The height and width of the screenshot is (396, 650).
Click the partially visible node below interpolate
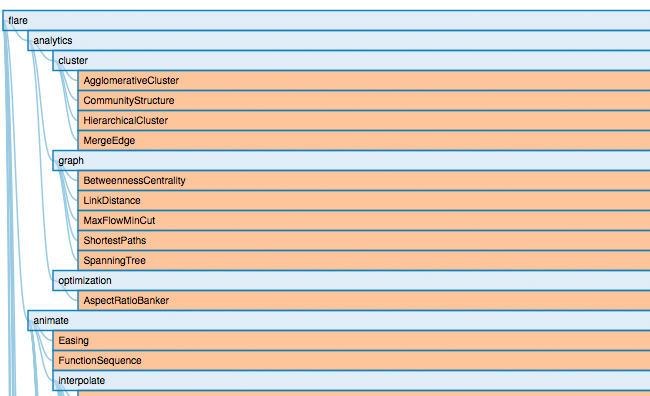364,394
